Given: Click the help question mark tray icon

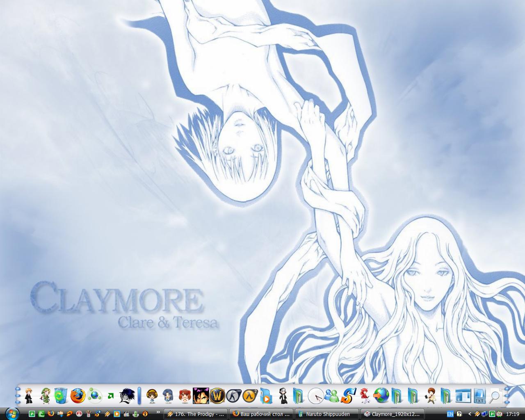Looking at the screenshot, I should (459, 414).
